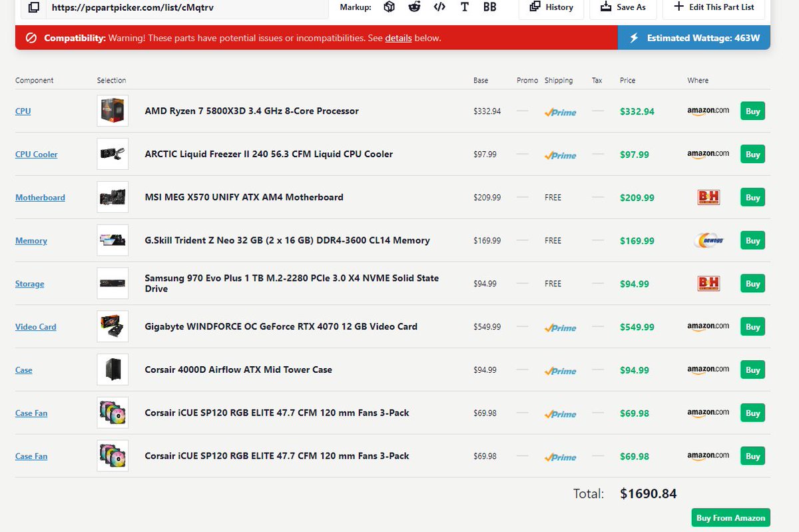Open Corsair 4000D Airflow product name
Image resolution: width=799 pixels, height=532 pixels.
(x=238, y=370)
